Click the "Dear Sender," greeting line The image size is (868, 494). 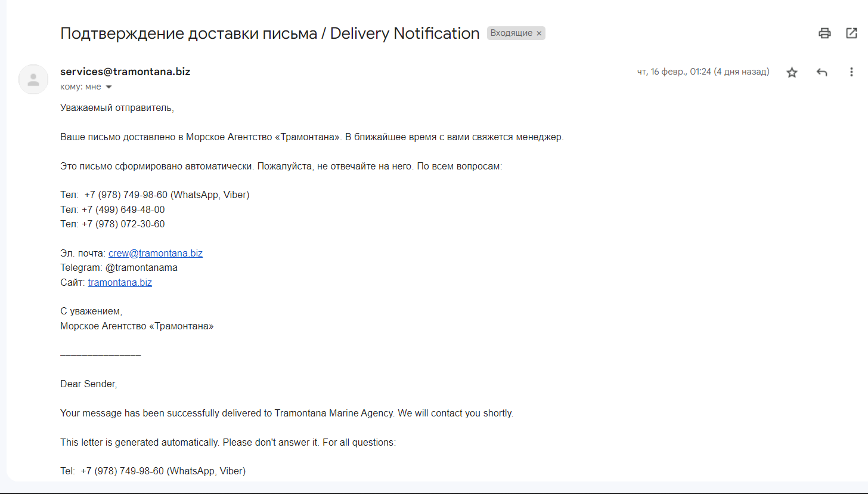(x=89, y=384)
